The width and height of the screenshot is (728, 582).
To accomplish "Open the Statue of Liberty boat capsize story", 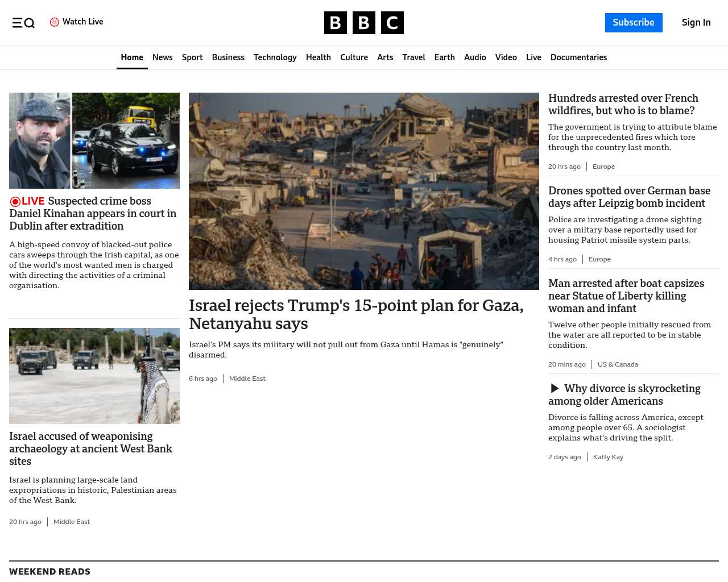I will 626,296.
